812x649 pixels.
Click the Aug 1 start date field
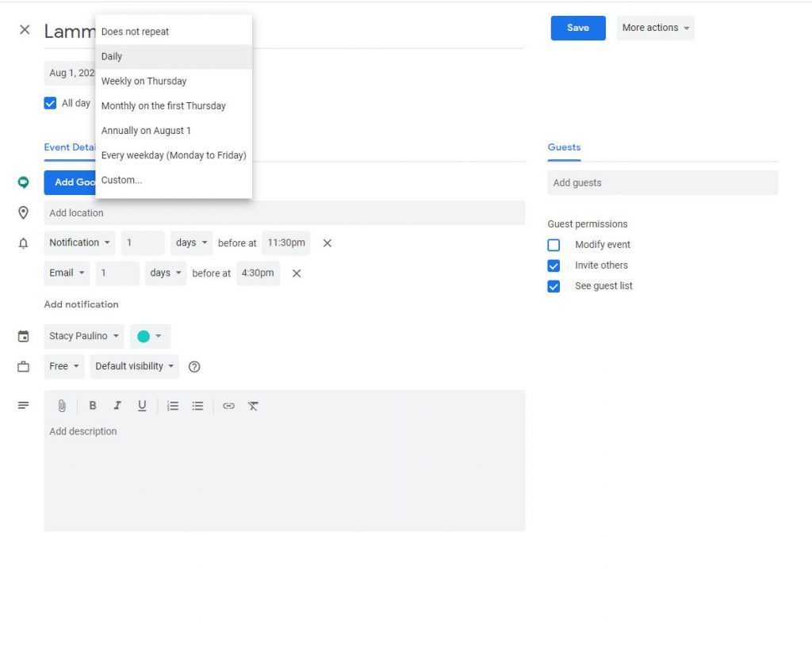tap(70, 73)
